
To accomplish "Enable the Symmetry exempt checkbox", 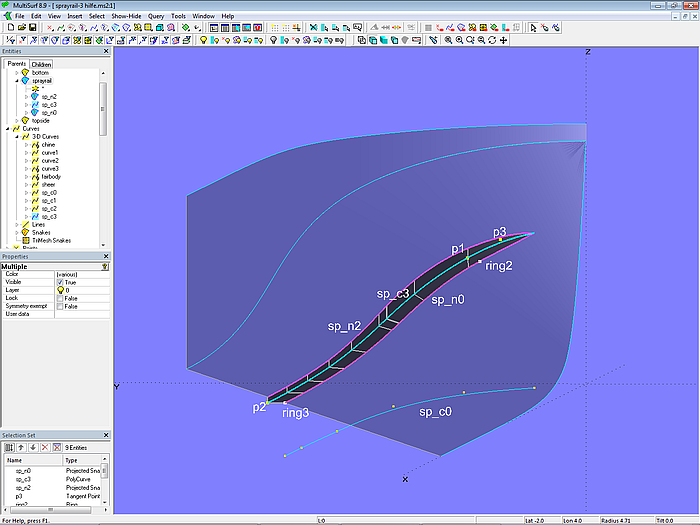I will coord(60,306).
